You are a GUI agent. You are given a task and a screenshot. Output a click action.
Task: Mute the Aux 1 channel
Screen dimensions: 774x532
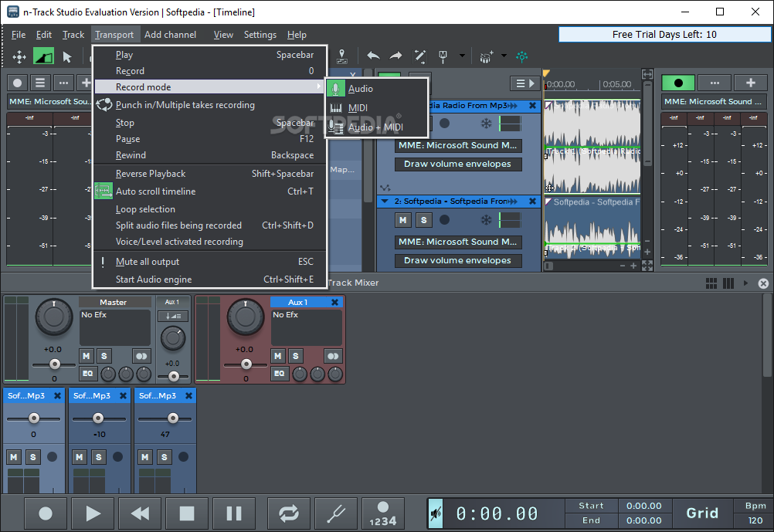278,356
